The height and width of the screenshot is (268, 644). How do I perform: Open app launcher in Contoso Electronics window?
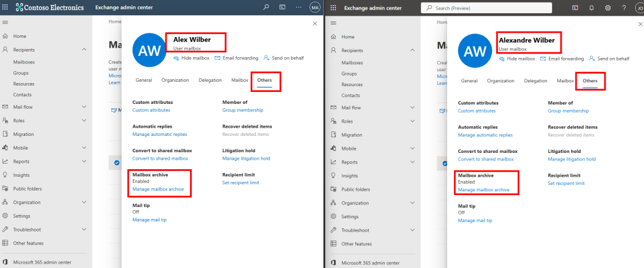pyautogui.click(x=6, y=8)
